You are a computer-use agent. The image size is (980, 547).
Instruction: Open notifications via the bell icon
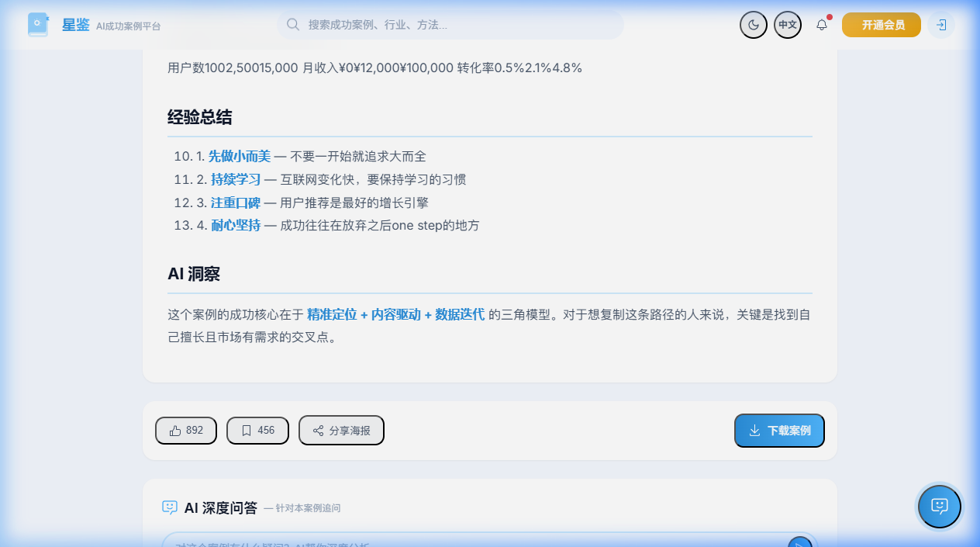point(821,24)
